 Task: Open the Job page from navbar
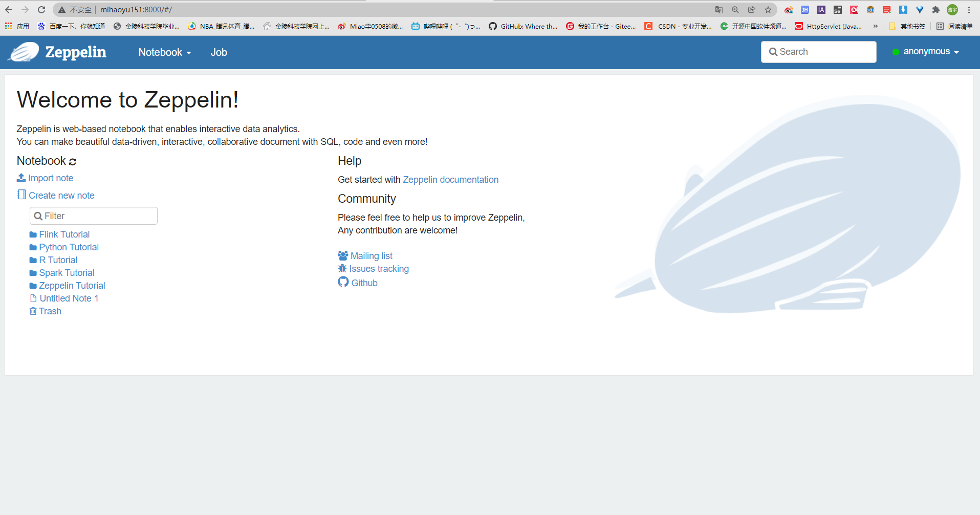click(219, 52)
